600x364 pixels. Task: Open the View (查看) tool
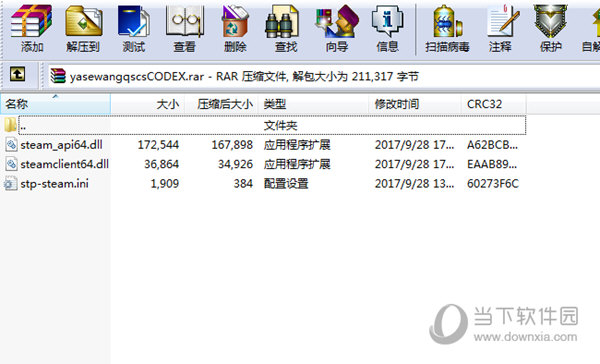[x=184, y=28]
